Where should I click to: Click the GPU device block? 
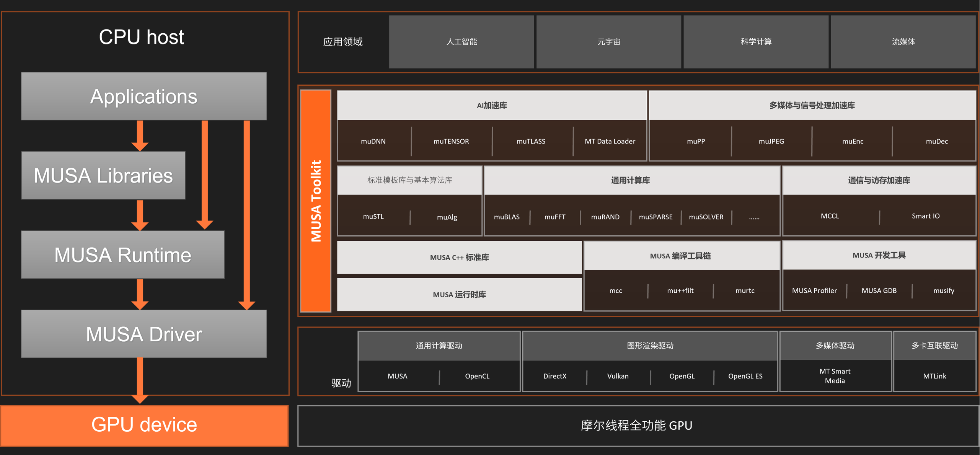click(144, 425)
